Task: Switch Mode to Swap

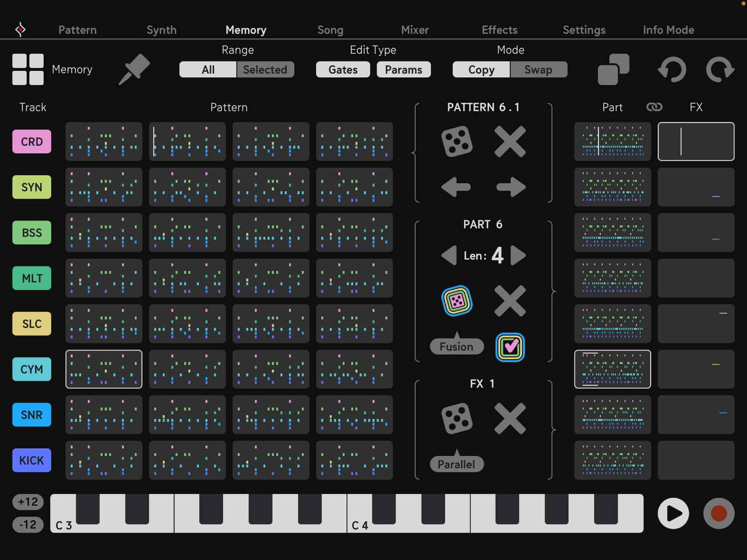Action: 538,70
